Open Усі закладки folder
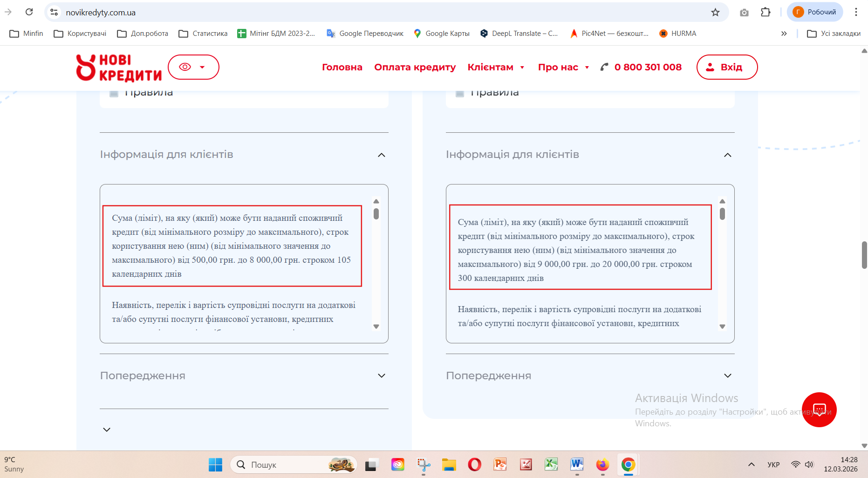Viewport: 868px width, 478px height. (834, 34)
